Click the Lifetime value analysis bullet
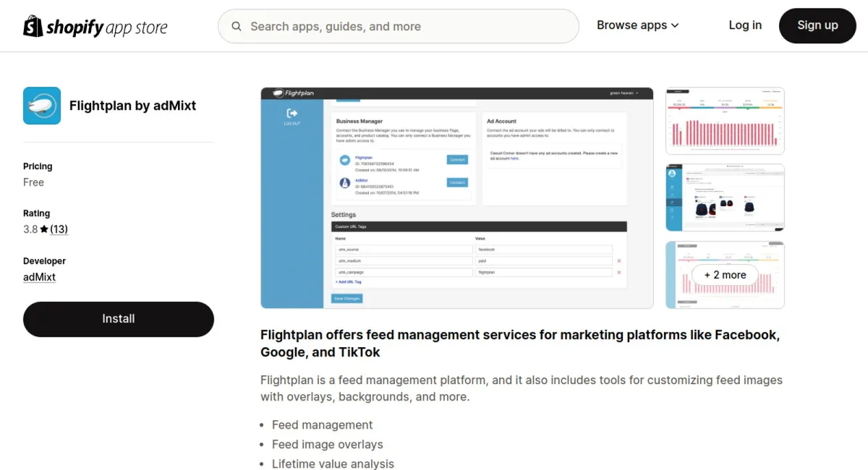The width and height of the screenshot is (868, 470). click(333, 464)
